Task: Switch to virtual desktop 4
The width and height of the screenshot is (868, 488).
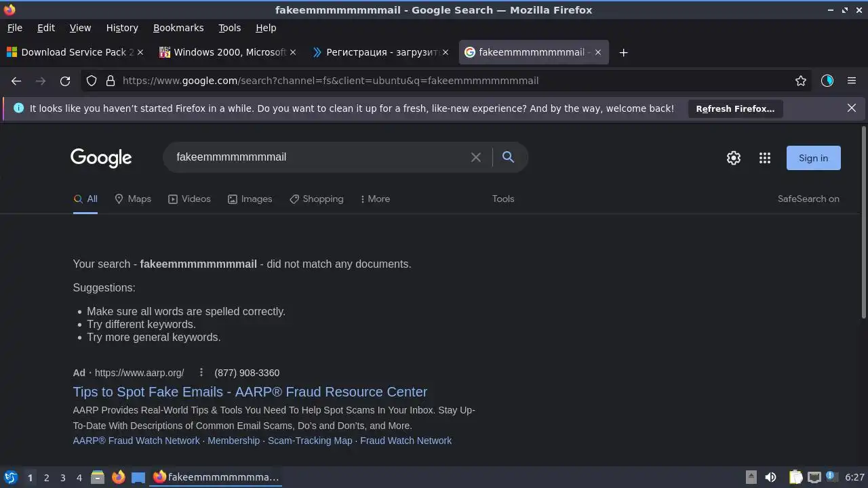Action: click(x=79, y=478)
